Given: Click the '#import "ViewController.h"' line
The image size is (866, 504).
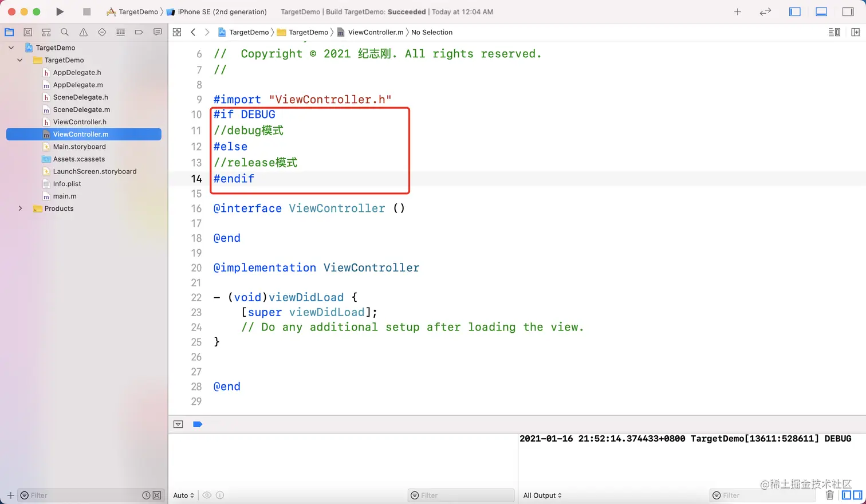Looking at the screenshot, I should click(x=302, y=100).
